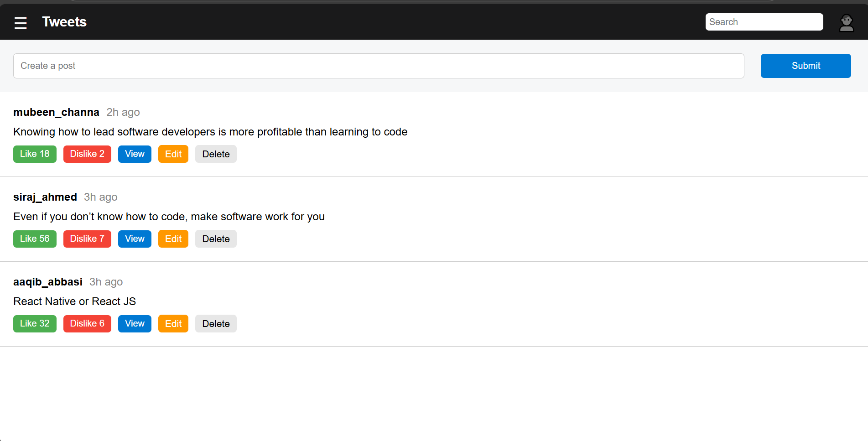The height and width of the screenshot is (441, 868).
Task: Dislike siraj_ahmed's post (Dislike 7)
Action: coord(87,239)
